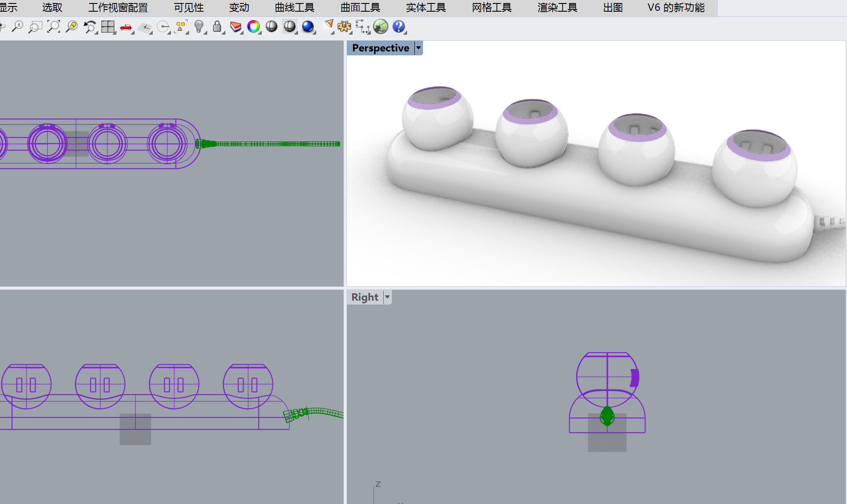This screenshot has width=847, height=504.
Task: Click the Zoom Dynamic magnifier icon
Action: 17,27
